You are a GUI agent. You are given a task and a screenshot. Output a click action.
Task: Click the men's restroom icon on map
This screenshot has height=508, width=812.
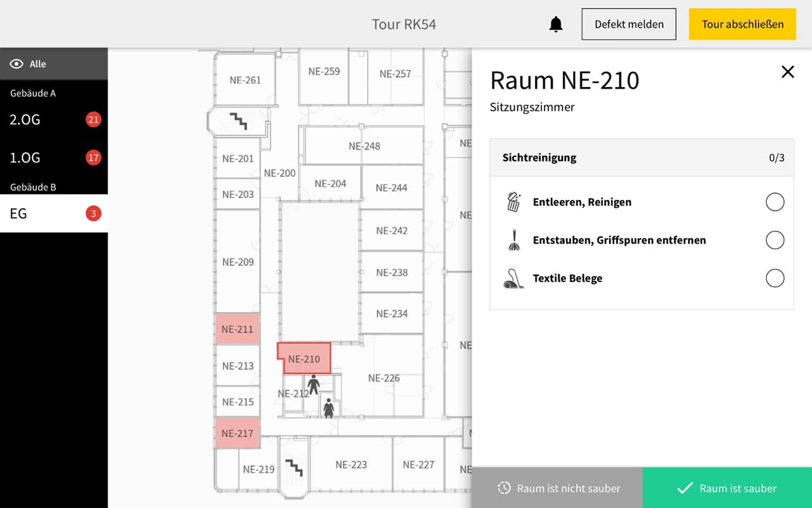point(313,384)
